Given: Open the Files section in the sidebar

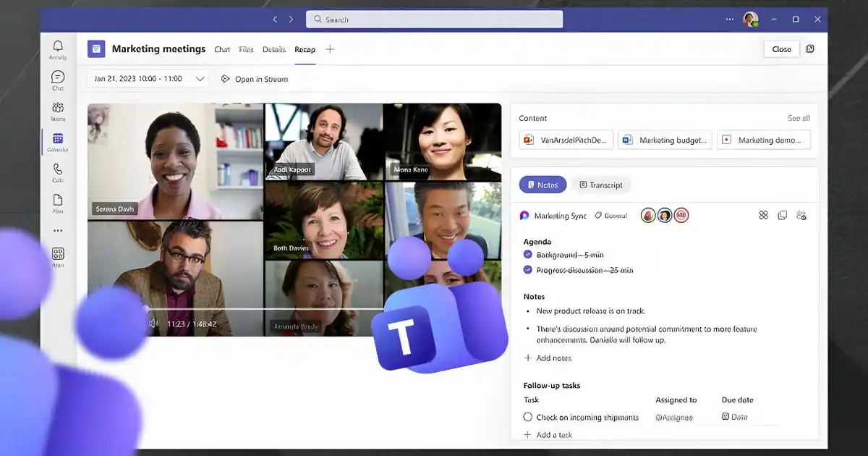Looking at the screenshot, I should 58,203.
